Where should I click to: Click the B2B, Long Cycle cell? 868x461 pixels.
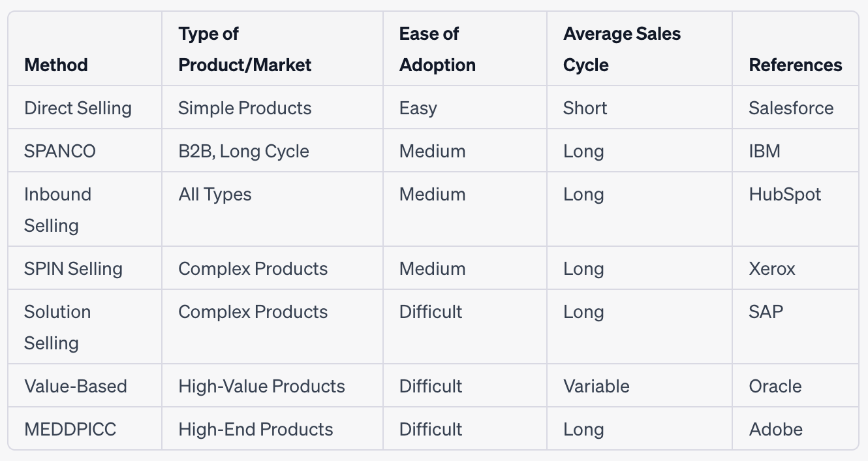243,151
